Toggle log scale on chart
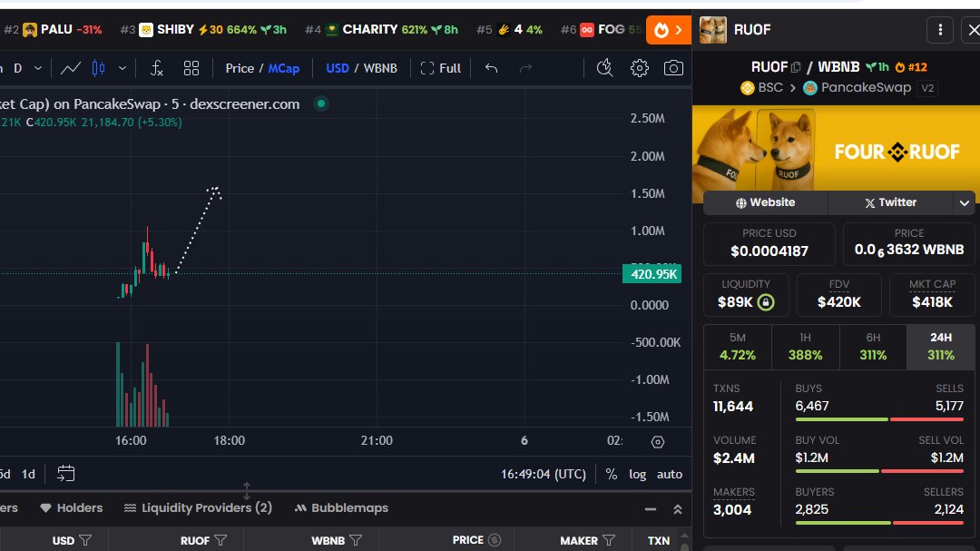The height and width of the screenshot is (551, 980). (x=638, y=474)
